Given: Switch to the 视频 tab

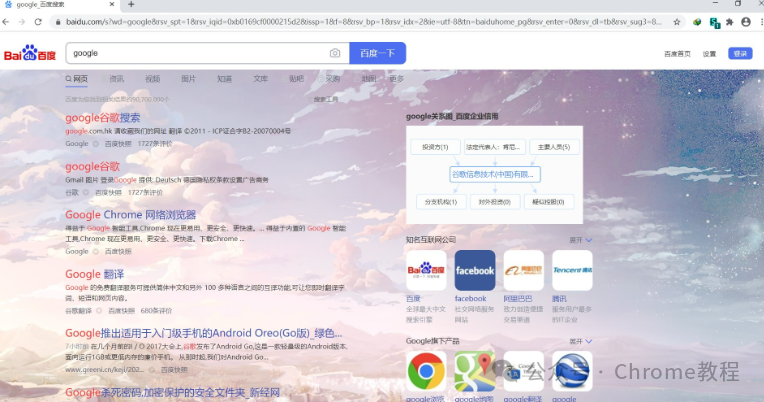Looking at the screenshot, I should tap(153, 79).
